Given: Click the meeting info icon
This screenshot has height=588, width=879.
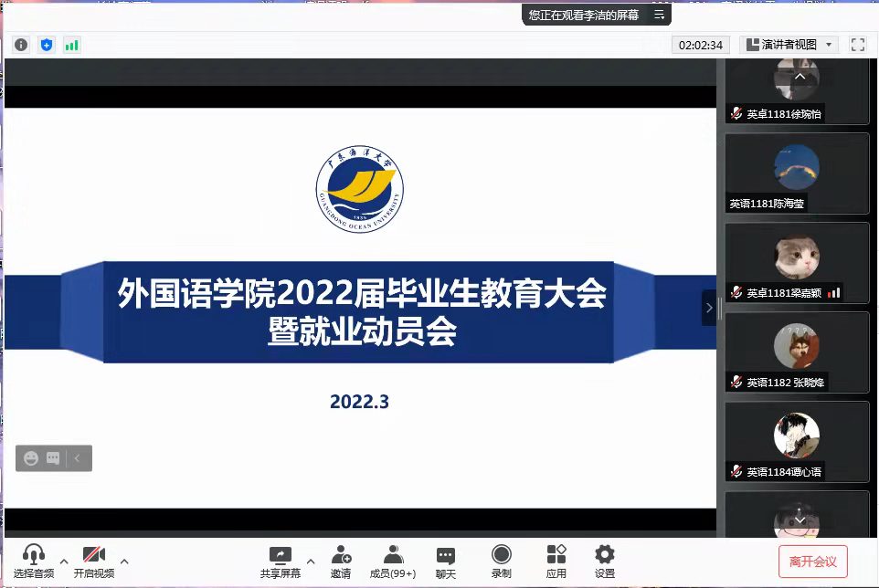Looking at the screenshot, I should click(21, 44).
